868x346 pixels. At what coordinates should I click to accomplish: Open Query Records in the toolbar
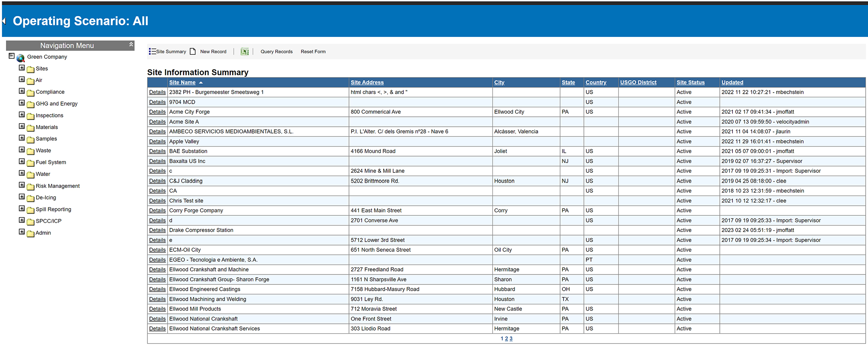[276, 52]
